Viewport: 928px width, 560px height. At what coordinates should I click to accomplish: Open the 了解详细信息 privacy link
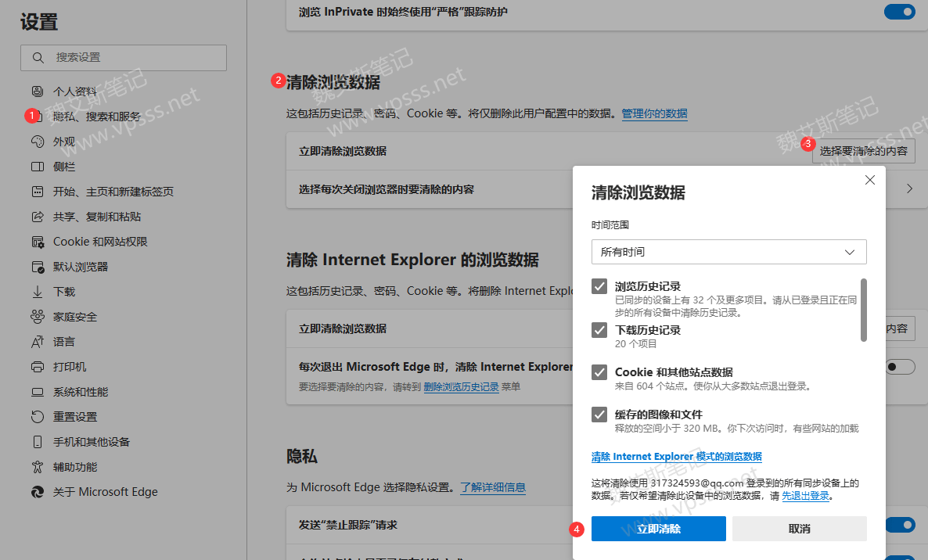click(493, 487)
